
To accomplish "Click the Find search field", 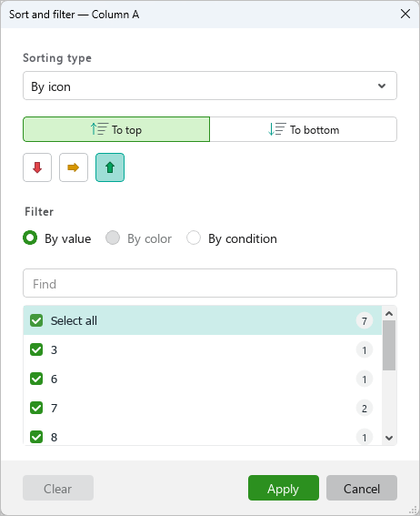I will point(210,283).
